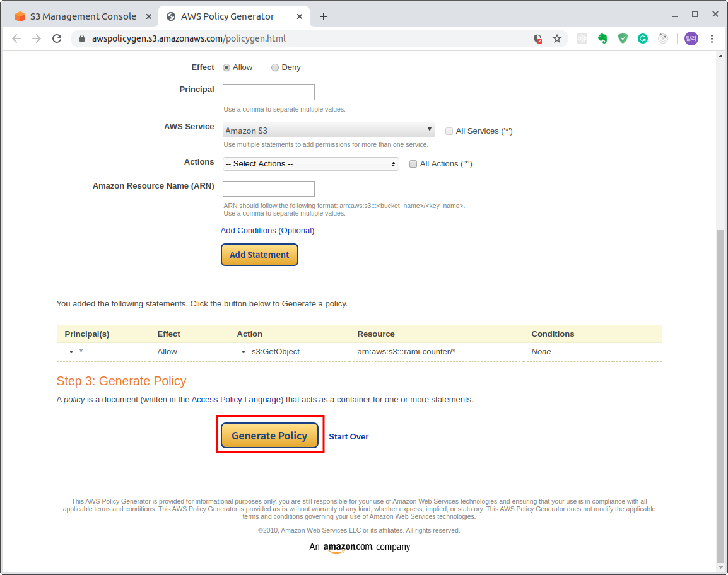Open the Grammarly extension icon
The width and height of the screenshot is (728, 575).
pyautogui.click(x=643, y=38)
